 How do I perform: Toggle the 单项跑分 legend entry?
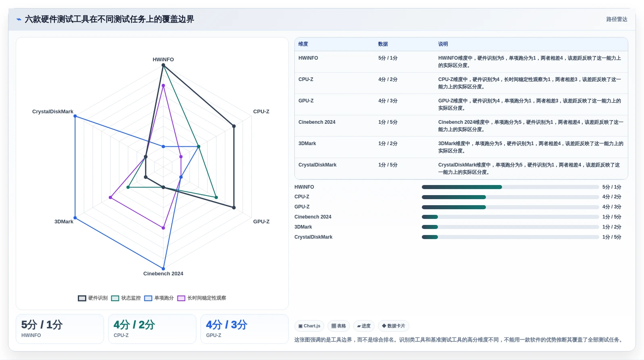[x=159, y=298]
